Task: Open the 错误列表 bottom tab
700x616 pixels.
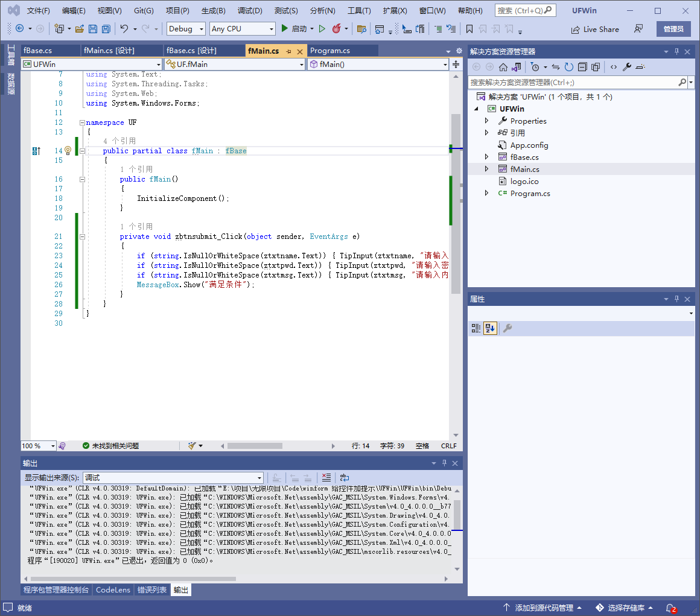Action: pos(152,590)
